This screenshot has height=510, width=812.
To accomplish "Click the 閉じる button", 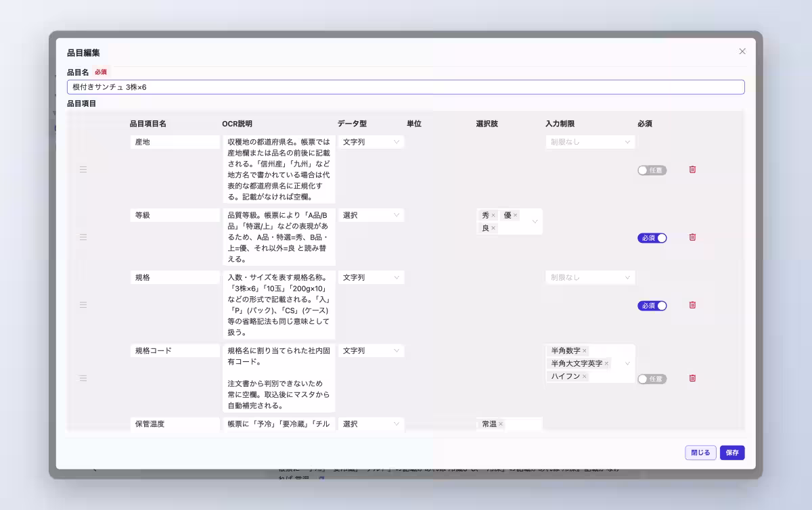I will pos(700,453).
